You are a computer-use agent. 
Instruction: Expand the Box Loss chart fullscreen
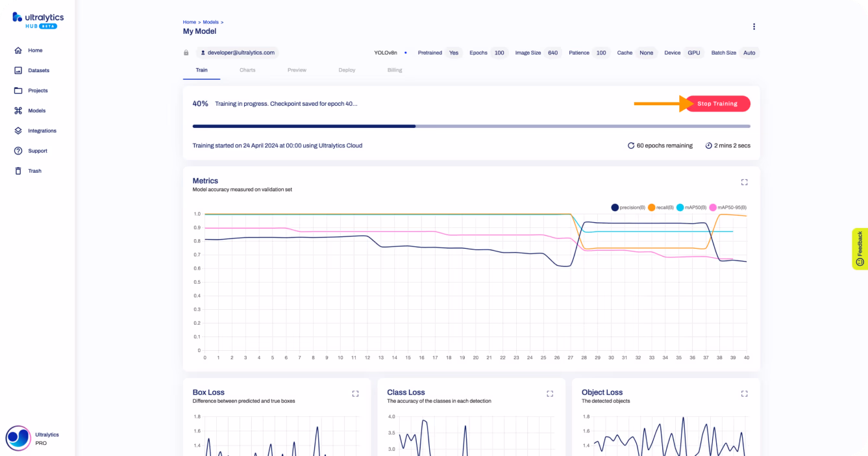pos(355,394)
